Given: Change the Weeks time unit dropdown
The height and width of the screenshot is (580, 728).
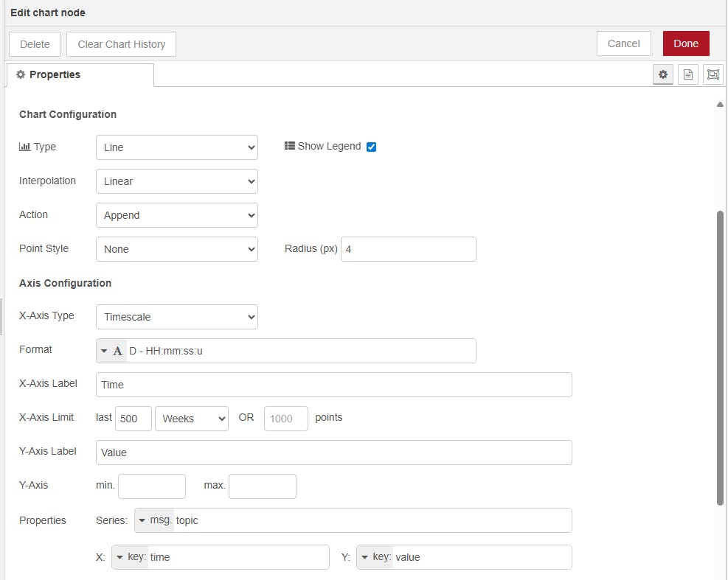Looking at the screenshot, I should click(192, 419).
